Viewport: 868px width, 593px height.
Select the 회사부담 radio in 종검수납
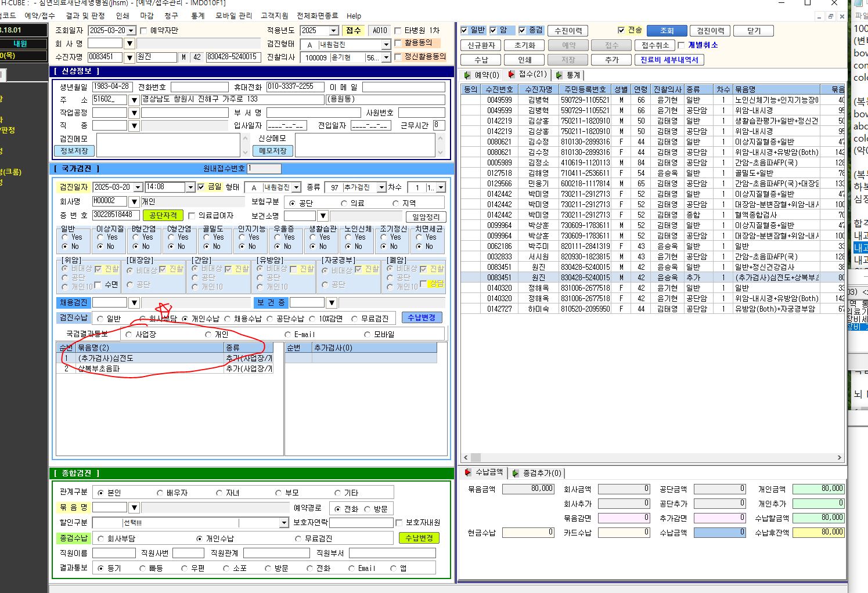coord(101,539)
